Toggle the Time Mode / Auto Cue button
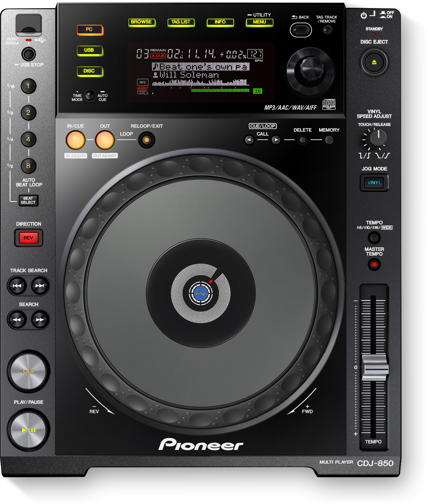428x504 pixels. [90, 96]
